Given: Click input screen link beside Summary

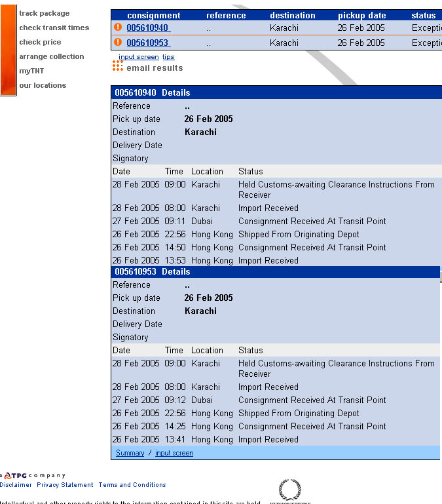Looking at the screenshot, I should point(174,453).
